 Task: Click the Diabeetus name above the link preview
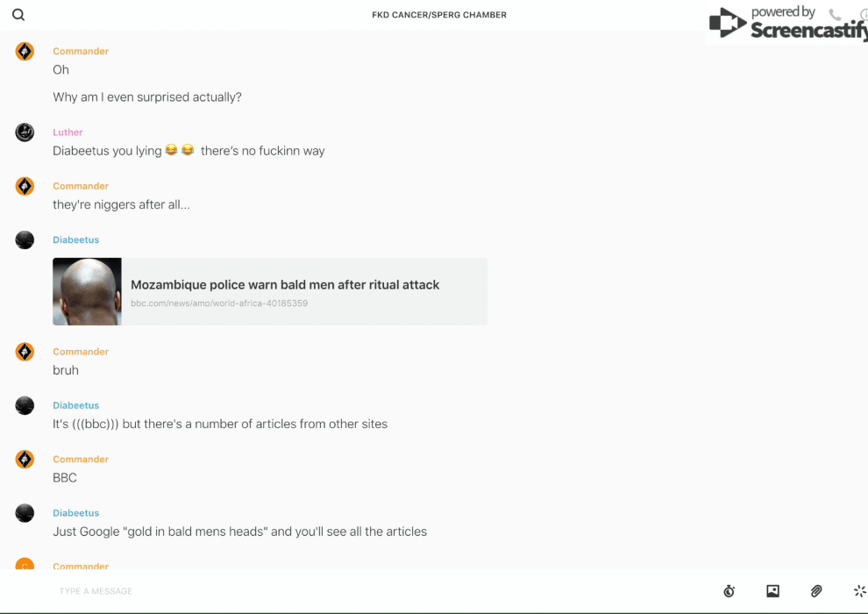(75, 239)
